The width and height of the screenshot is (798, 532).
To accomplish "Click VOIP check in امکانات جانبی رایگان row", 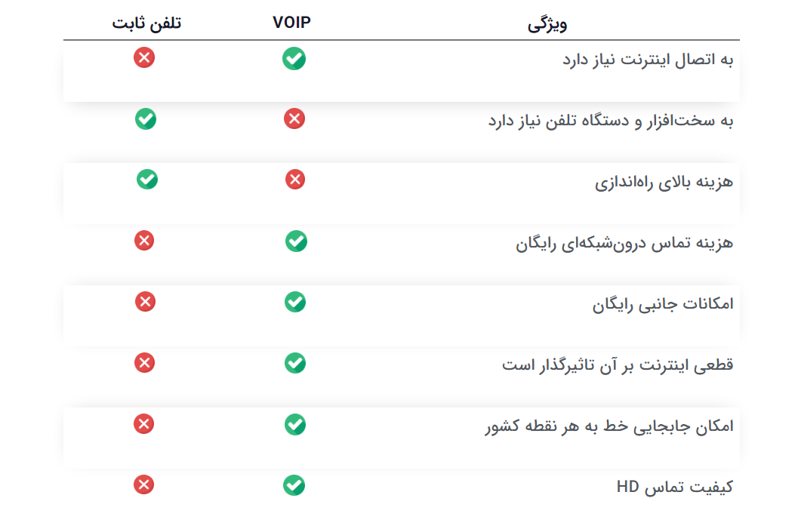I will pos(295,302).
